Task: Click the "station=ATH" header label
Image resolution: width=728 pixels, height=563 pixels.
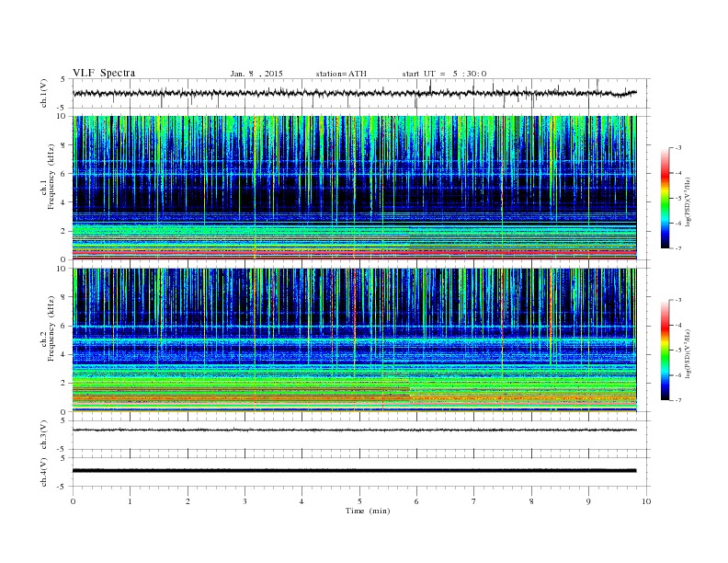Action: click(341, 74)
